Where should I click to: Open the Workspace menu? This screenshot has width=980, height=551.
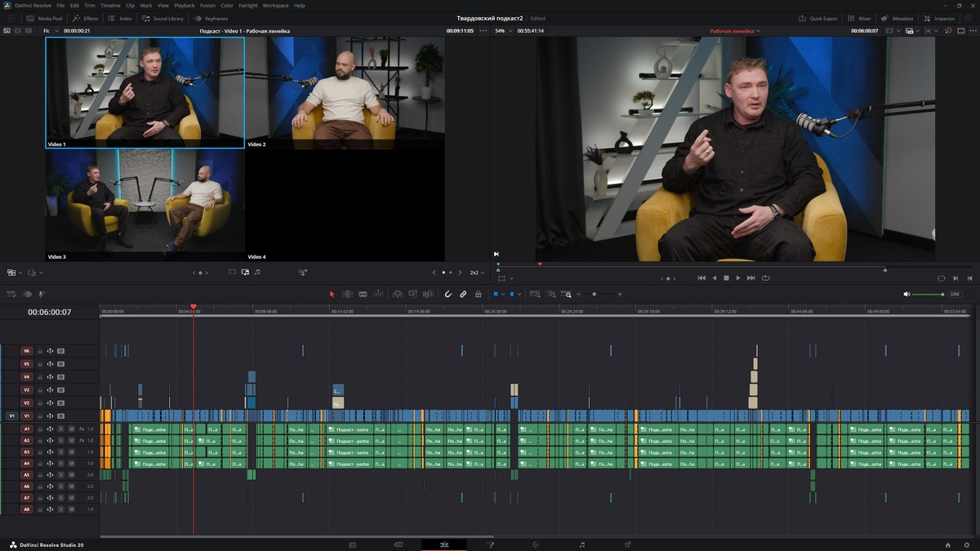tap(275, 6)
